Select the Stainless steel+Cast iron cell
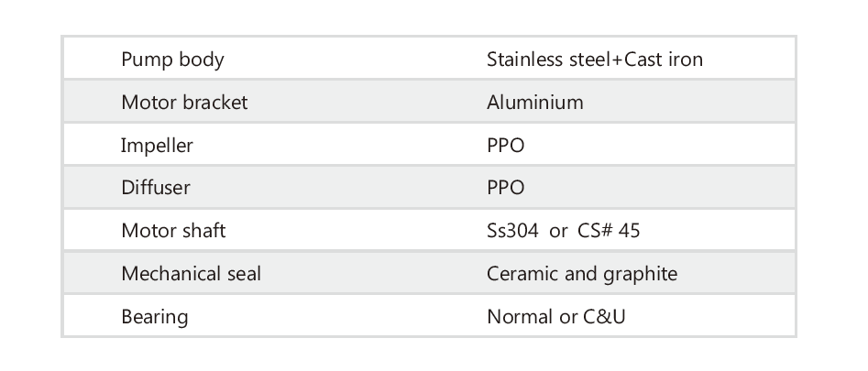The width and height of the screenshot is (868, 371). 595,60
